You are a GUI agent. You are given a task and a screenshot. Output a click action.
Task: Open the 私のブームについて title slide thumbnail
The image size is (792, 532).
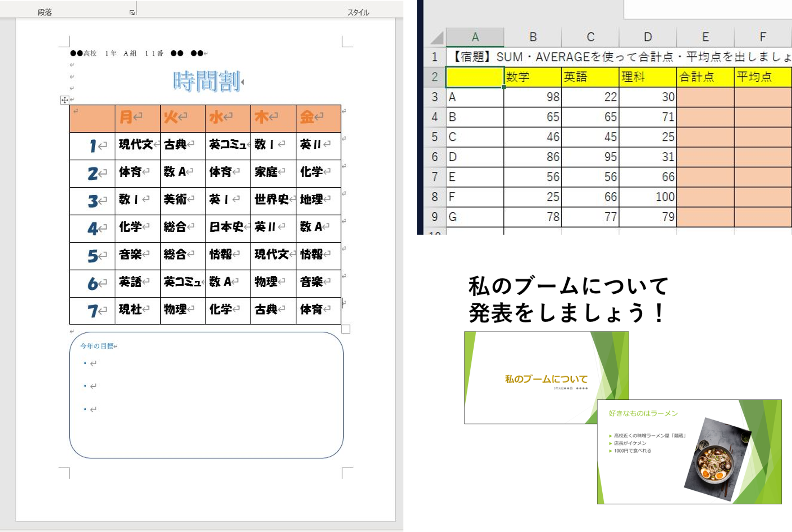pos(547,378)
